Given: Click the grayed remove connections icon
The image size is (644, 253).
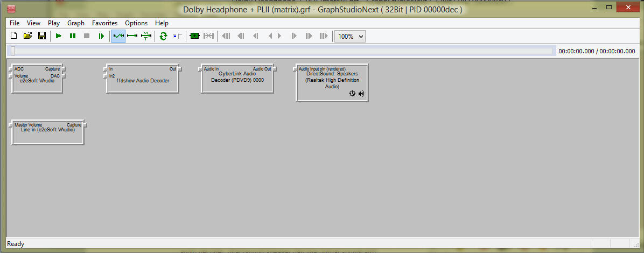Looking at the screenshot, I should (x=208, y=36).
